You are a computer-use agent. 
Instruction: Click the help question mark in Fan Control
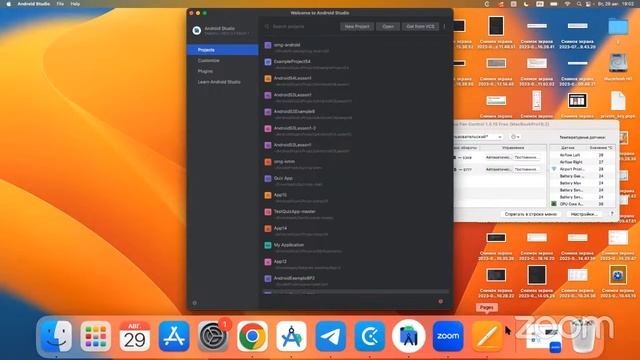point(611,214)
